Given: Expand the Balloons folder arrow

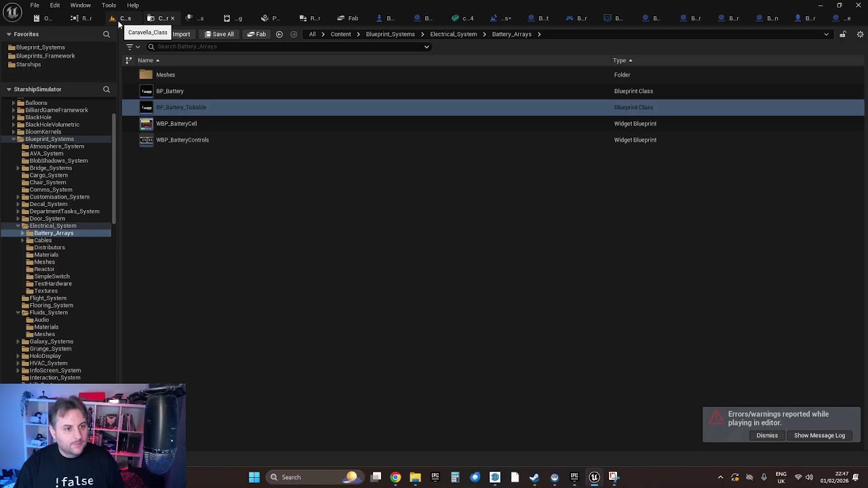Looking at the screenshot, I should pos(14,103).
